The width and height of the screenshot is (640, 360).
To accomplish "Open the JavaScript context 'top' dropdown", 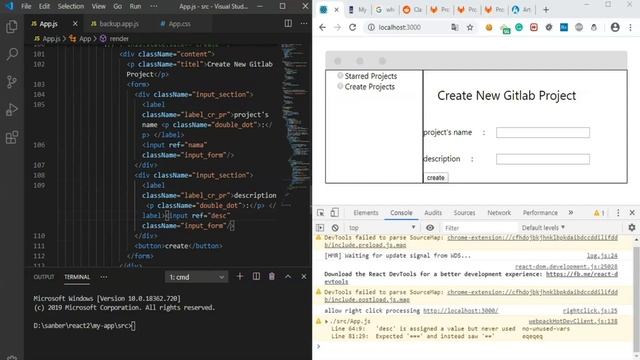I will click(381, 228).
